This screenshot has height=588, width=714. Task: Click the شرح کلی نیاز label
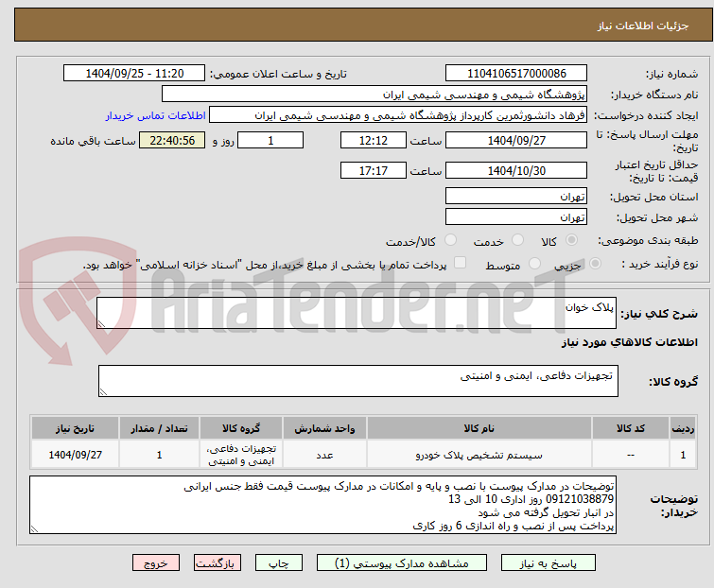pyautogui.click(x=659, y=314)
